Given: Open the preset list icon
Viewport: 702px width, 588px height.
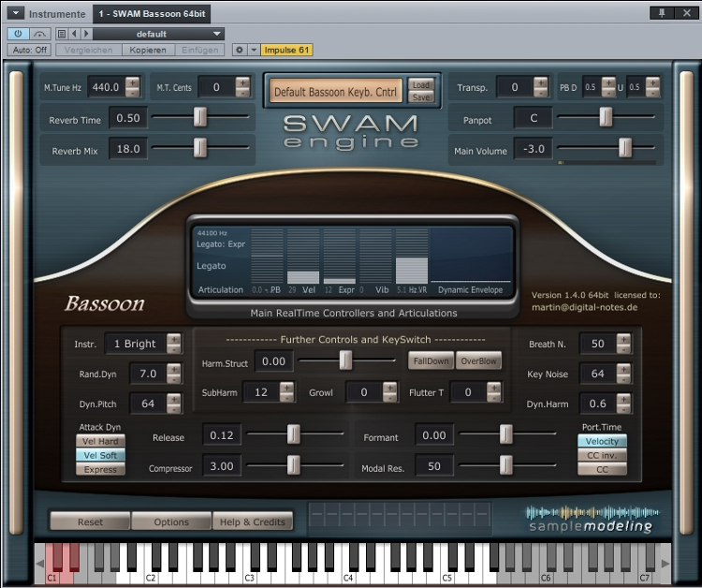Looking at the screenshot, I should pyautogui.click(x=62, y=34).
